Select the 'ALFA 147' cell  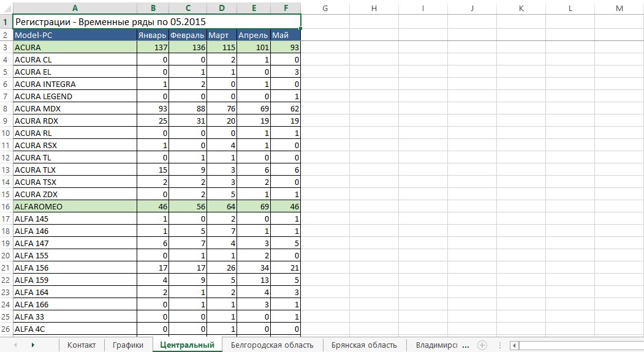[x=75, y=243]
